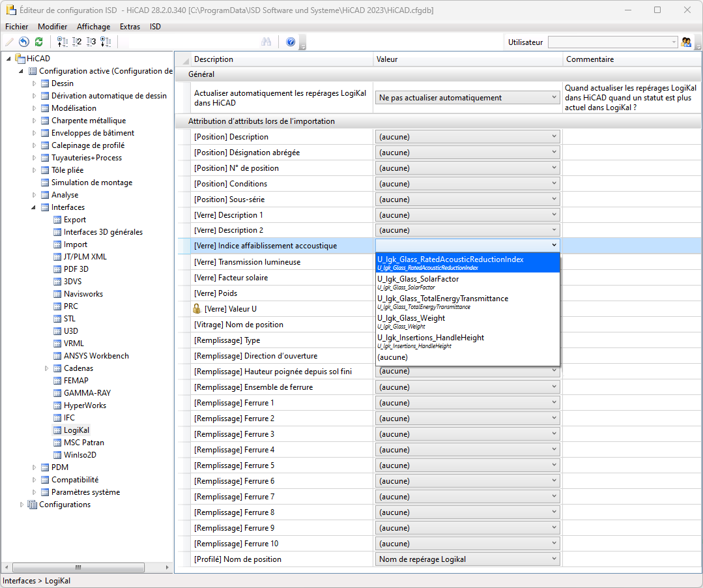Open the Utilisateur dropdown
Screen dimensions: 703x588
[674, 42]
